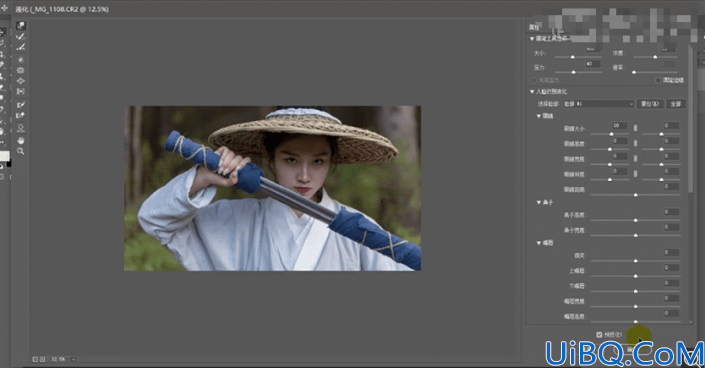Click the 鼻子宽度 slider
Screen dimensions: 705x368
pos(635,235)
